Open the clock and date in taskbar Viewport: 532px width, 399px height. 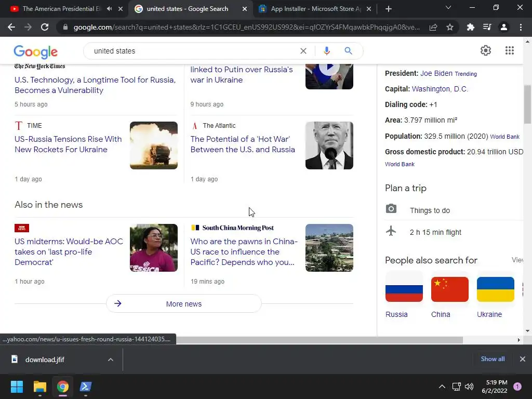pos(495,387)
